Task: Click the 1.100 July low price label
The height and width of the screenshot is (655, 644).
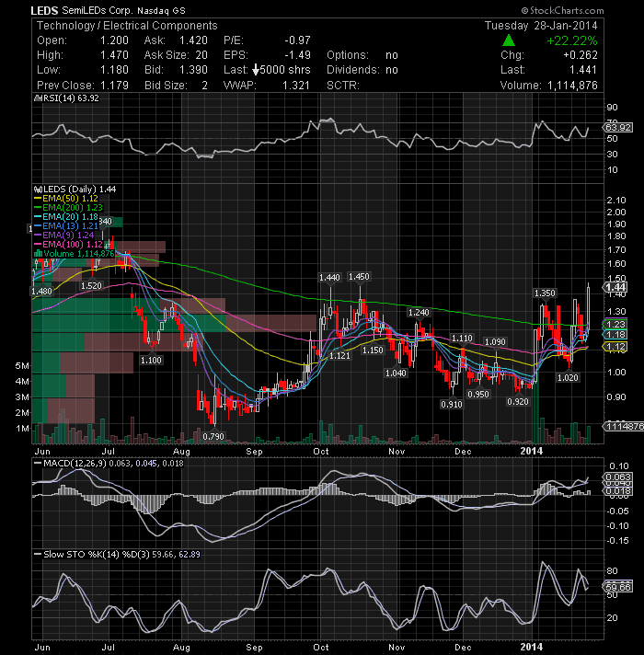Action: (x=151, y=360)
